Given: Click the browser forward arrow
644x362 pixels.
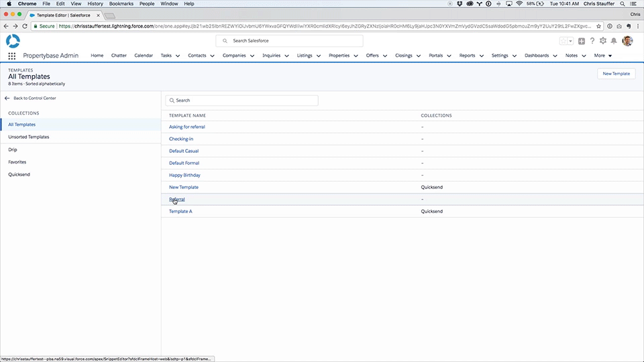Looking at the screenshot, I should pos(15,26).
